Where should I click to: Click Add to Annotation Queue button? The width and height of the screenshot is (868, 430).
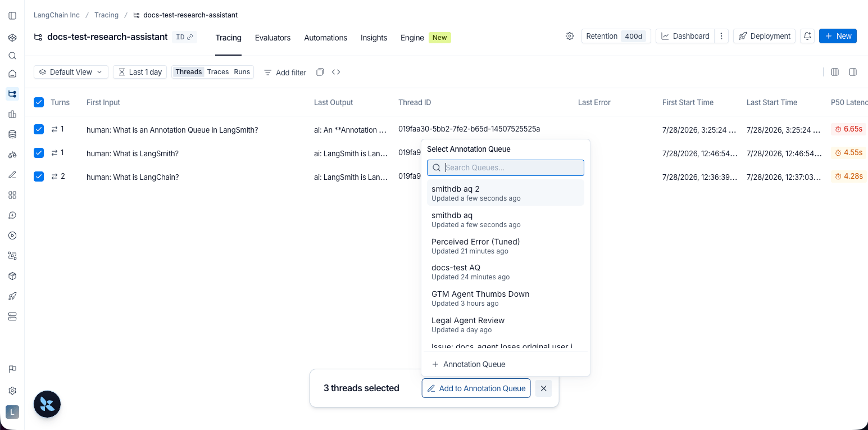[476, 388]
